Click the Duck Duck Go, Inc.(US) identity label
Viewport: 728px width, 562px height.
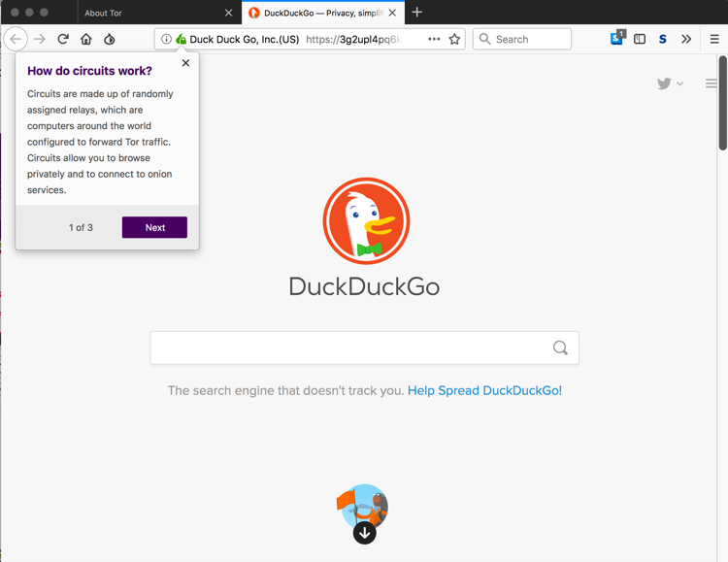click(x=245, y=40)
